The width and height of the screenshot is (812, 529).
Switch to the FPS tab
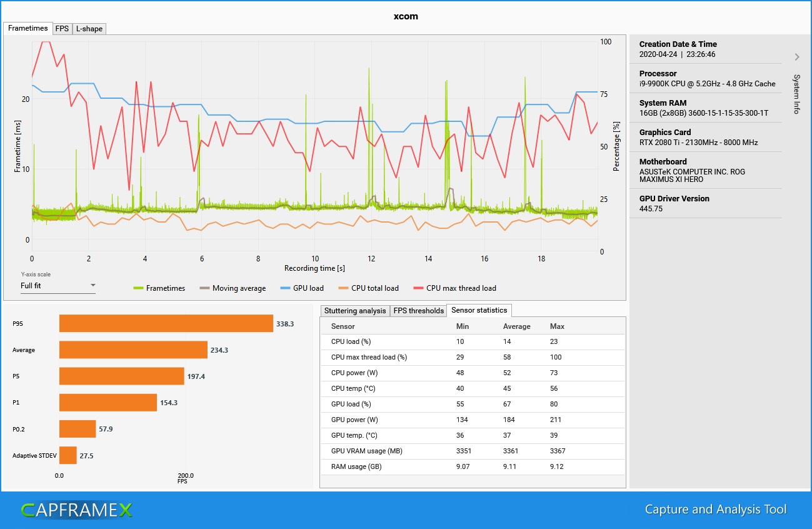point(62,29)
